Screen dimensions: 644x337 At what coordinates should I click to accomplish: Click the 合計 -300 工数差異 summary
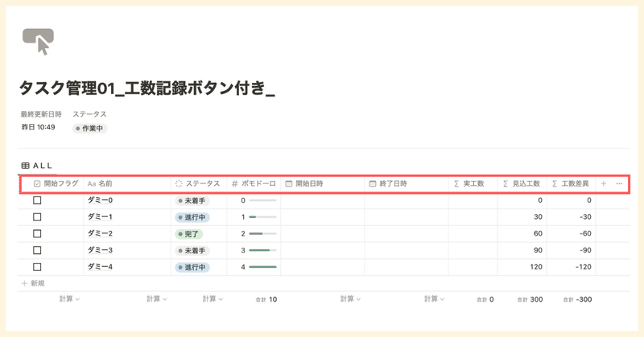(x=577, y=300)
